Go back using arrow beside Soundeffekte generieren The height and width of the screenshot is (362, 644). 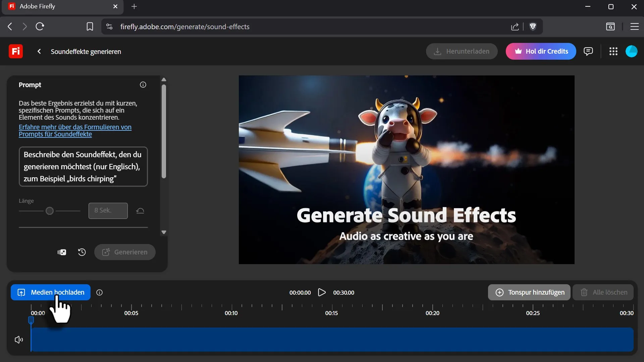(39, 51)
